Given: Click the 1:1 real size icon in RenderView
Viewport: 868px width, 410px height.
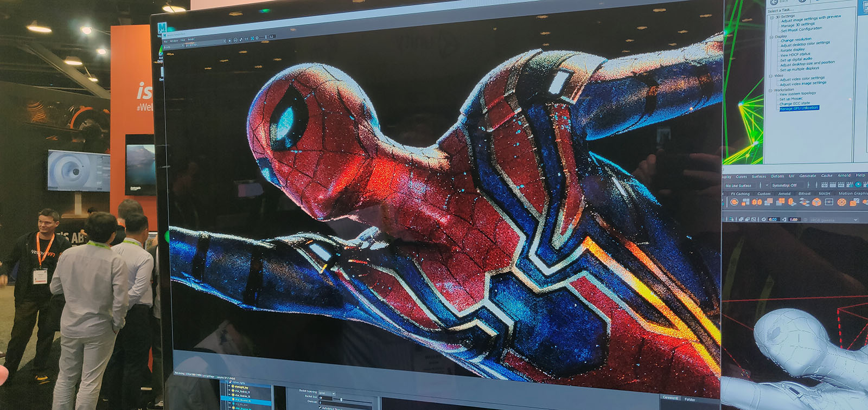Looking at the screenshot, I should click(x=246, y=39).
